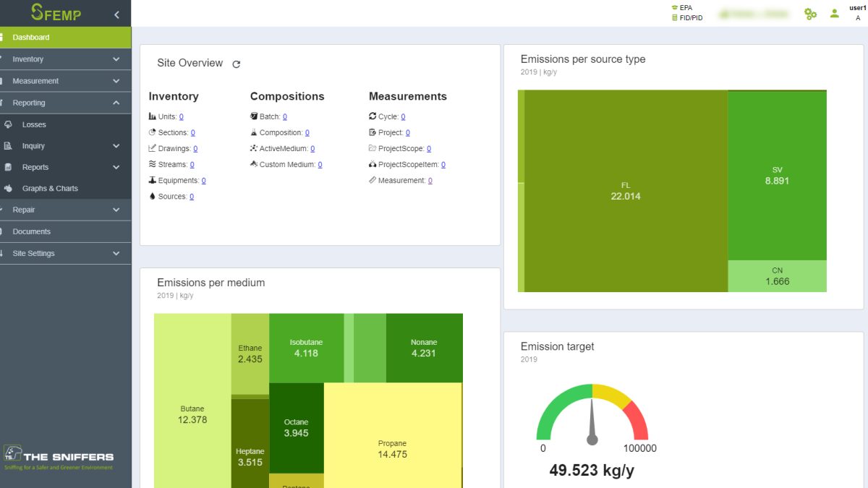Click the Reports icon in sidebar

[x=8, y=167]
